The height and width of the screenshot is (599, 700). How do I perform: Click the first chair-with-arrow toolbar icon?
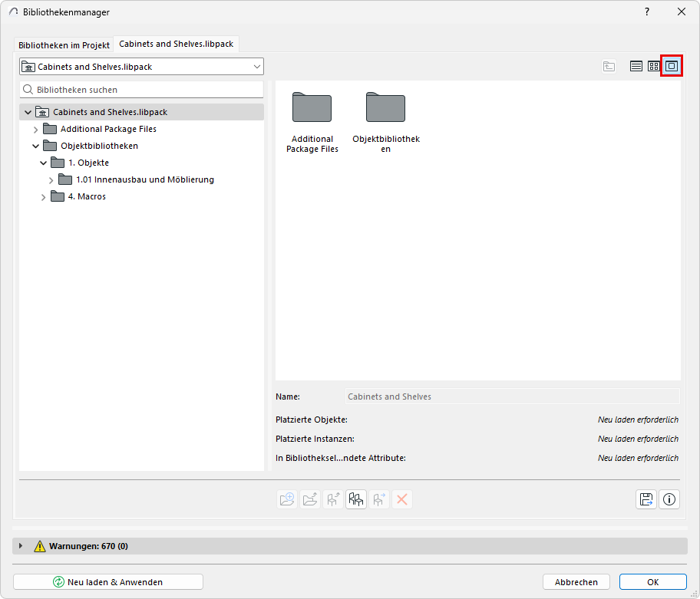333,499
